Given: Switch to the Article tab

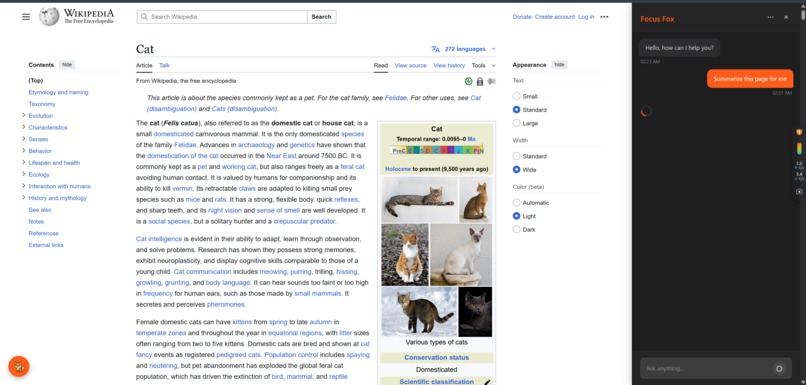Looking at the screenshot, I should (144, 65).
